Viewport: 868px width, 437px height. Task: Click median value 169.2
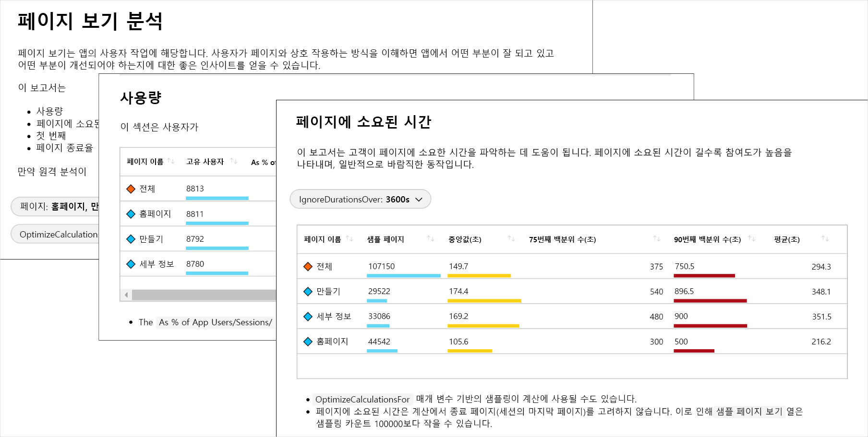458,316
